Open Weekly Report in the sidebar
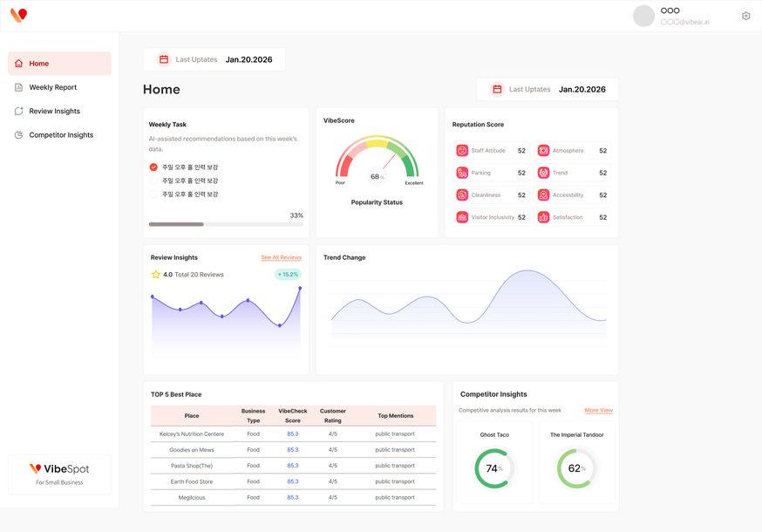This screenshot has width=762, height=532. pos(59,87)
